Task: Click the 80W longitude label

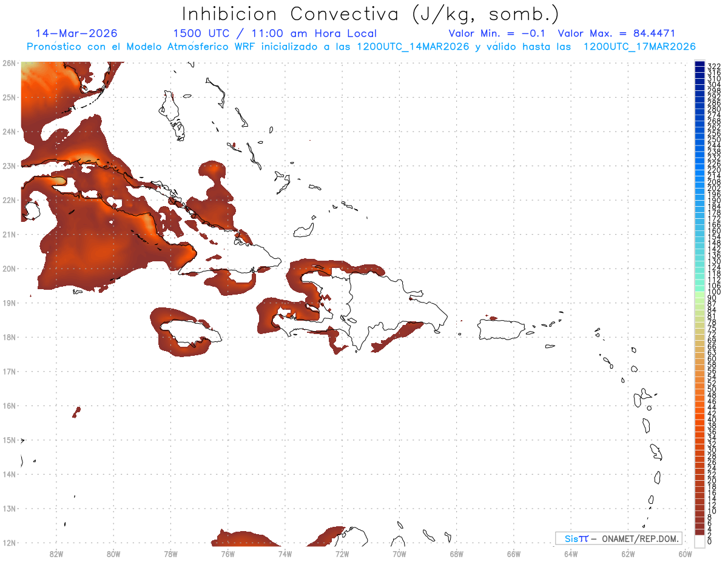Action: point(113,553)
